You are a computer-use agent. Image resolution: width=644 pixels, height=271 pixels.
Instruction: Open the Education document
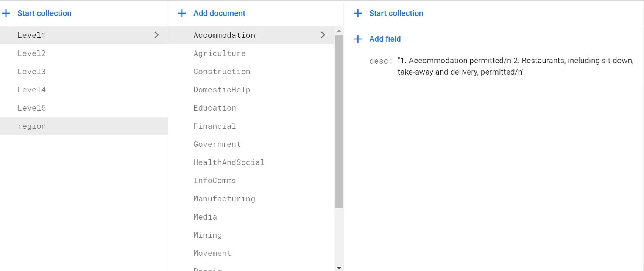click(x=215, y=108)
